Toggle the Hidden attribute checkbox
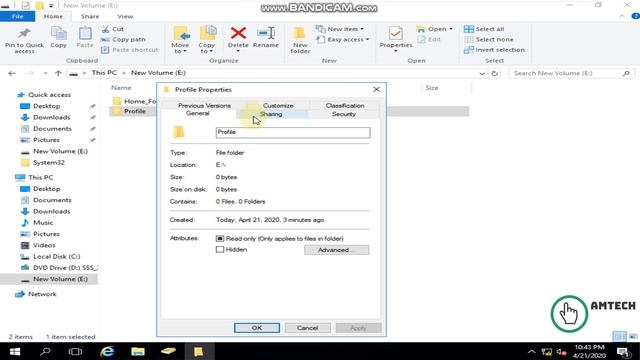 220,249
